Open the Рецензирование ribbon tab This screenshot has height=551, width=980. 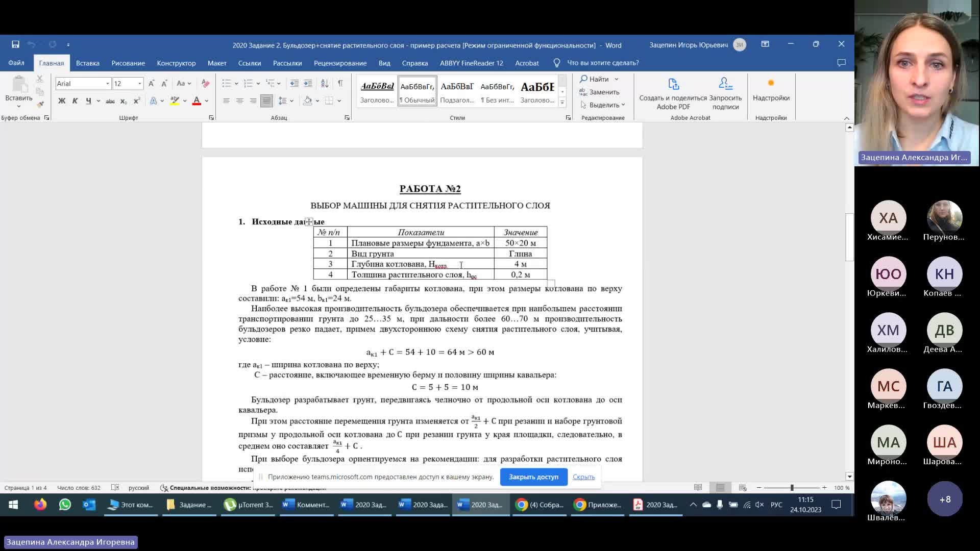[340, 63]
